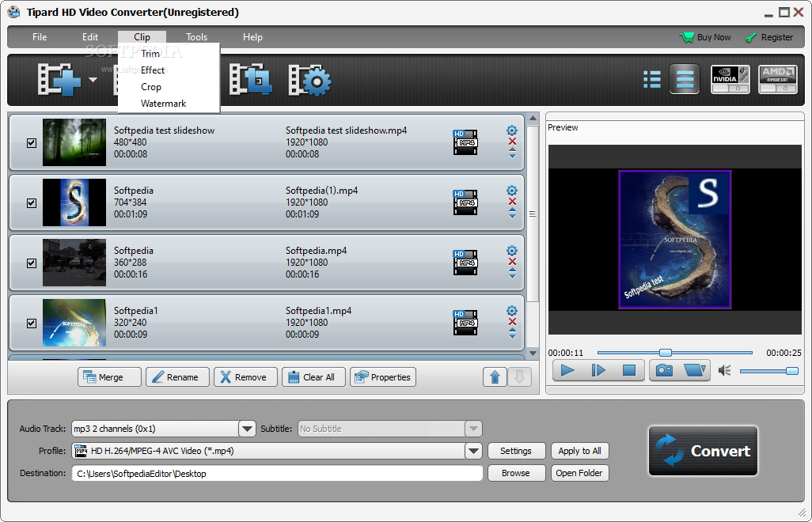Viewport: 812px width, 522px height.
Task: Move the selected item down with the grey arrow button
Action: tap(519, 377)
